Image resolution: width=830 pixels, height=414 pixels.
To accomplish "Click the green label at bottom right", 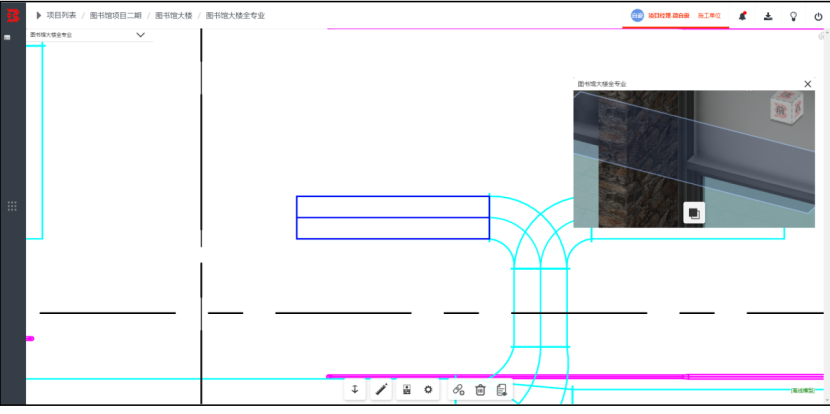I will point(802,390).
